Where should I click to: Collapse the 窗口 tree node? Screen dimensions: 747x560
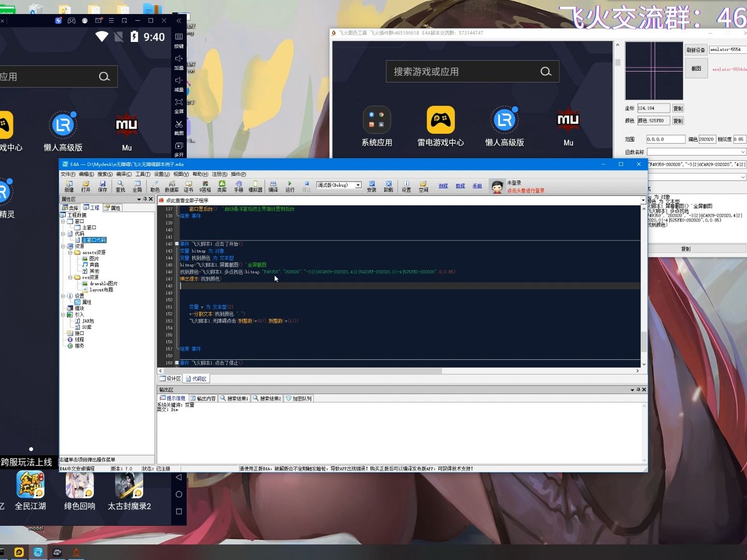[63, 221]
